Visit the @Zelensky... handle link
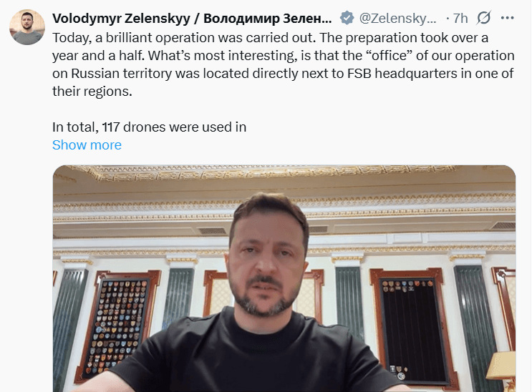 (x=397, y=18)
